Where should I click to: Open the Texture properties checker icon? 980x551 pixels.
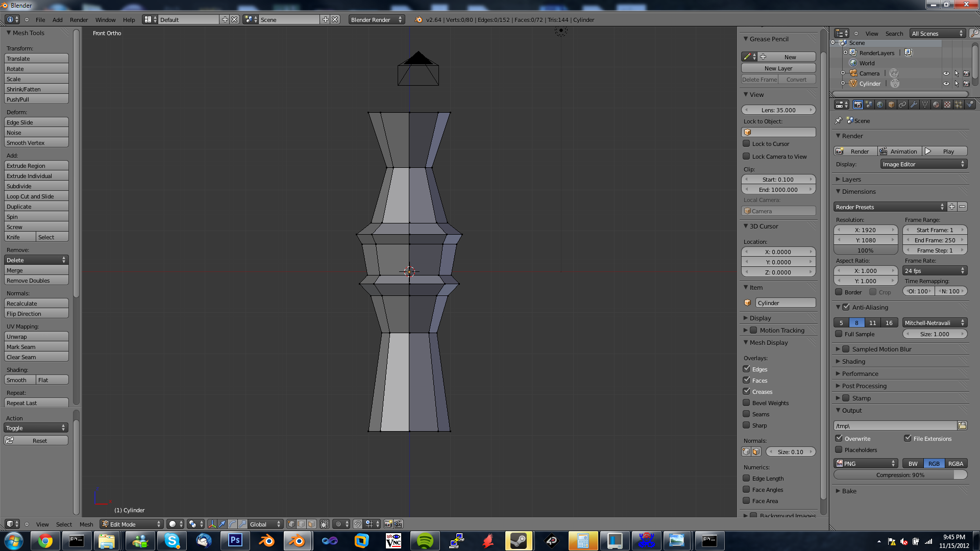[947, 105]
